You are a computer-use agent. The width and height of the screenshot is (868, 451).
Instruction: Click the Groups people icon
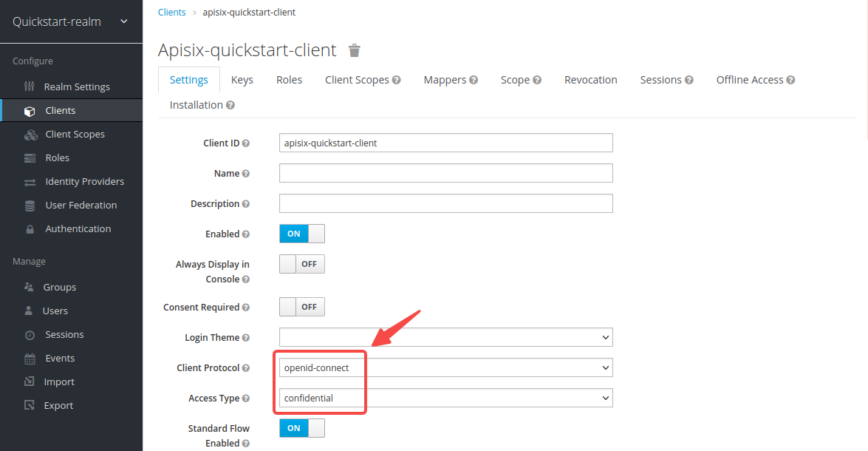click(x=29, y=287)
